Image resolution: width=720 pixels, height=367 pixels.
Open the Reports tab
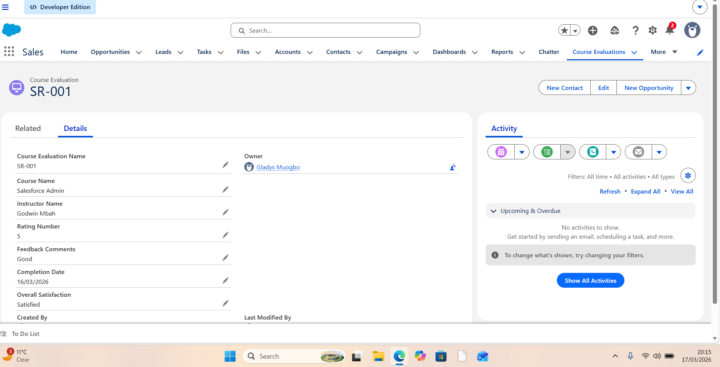point(502,52)
